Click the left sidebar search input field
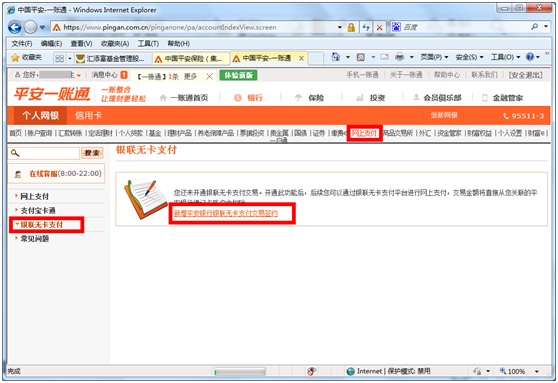The width and height of the screenshot is (558, 383). [44, 153]
